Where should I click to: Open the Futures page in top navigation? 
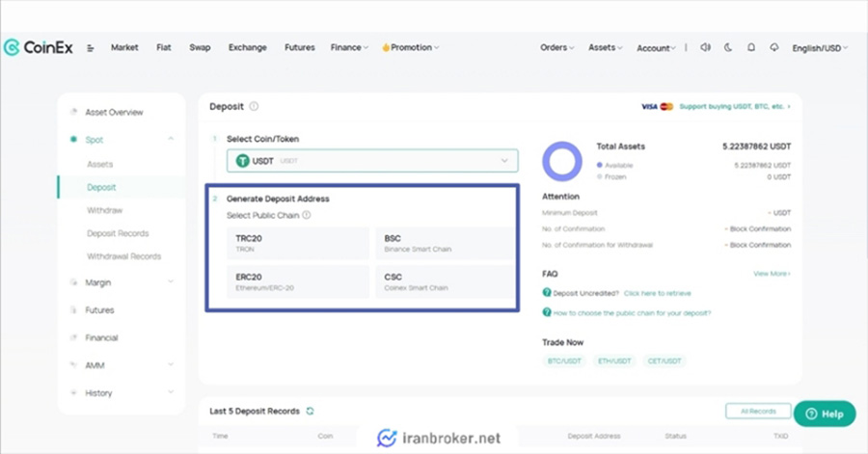point(300,47)
